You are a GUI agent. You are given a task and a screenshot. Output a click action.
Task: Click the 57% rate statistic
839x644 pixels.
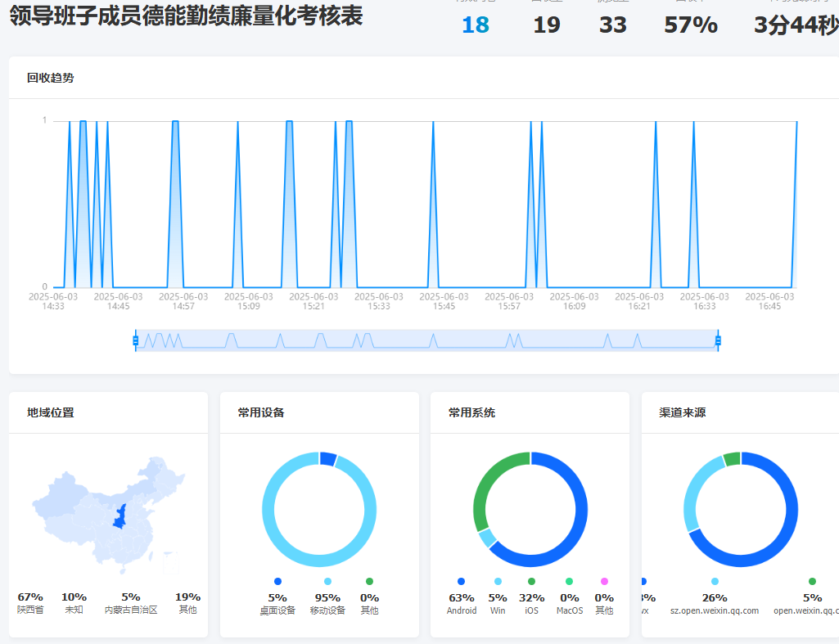[690, 25]
